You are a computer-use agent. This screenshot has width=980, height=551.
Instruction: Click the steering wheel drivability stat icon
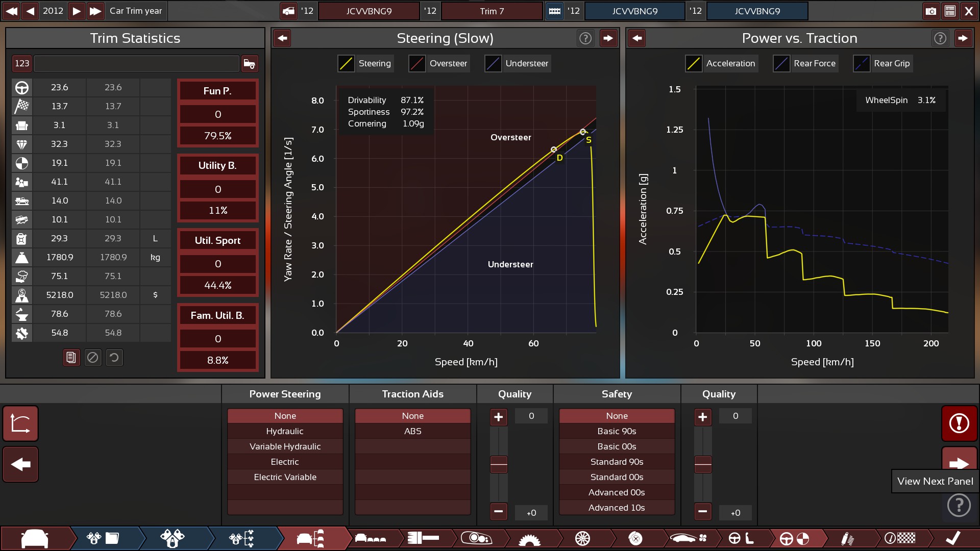tap(22, 87)
